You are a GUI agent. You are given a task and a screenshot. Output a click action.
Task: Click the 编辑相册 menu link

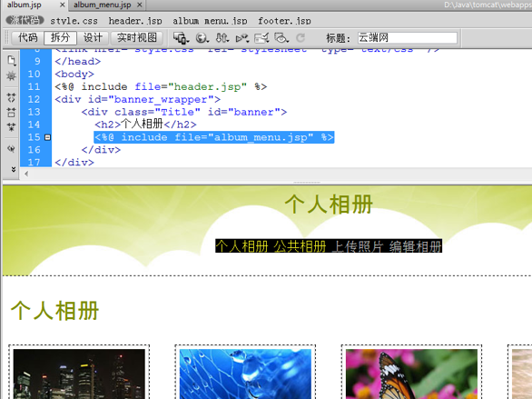click(416, 246)
